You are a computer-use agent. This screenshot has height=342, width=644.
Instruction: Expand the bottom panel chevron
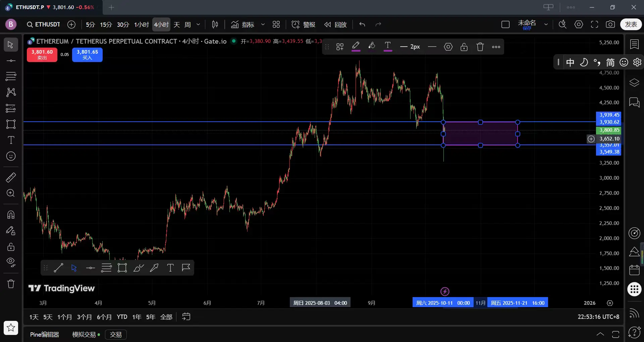click(600, 334)
